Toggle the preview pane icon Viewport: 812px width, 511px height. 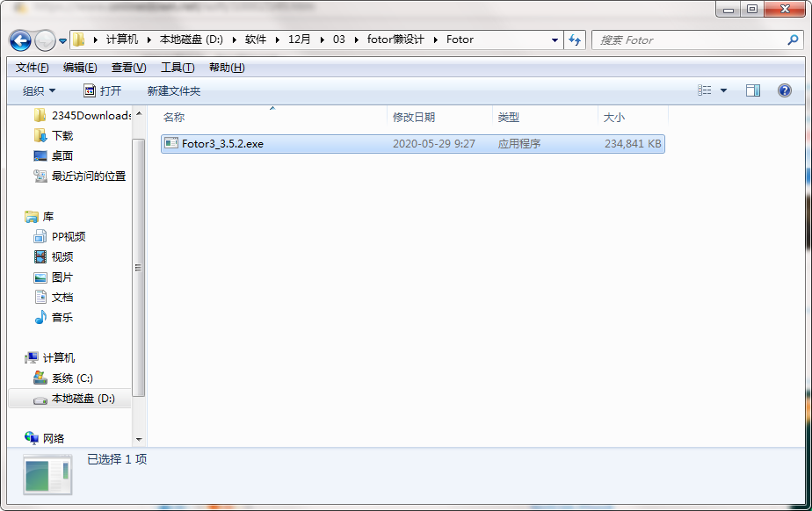pyautogui.click(x=753, y=90)
